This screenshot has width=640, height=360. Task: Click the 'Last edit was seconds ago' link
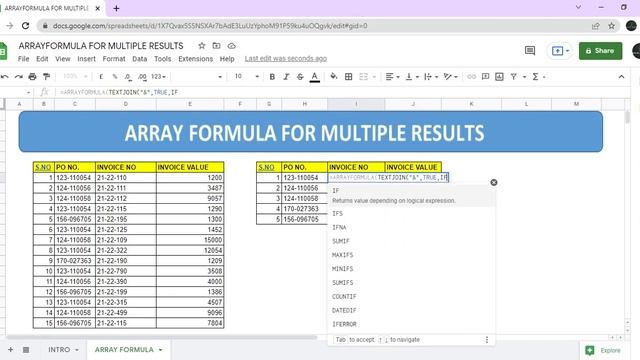tap(286, 59)
